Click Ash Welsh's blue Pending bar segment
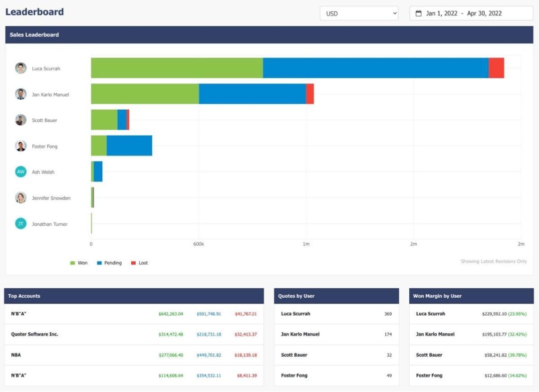This screenshot has width=539, height=392. pos(98,172)
